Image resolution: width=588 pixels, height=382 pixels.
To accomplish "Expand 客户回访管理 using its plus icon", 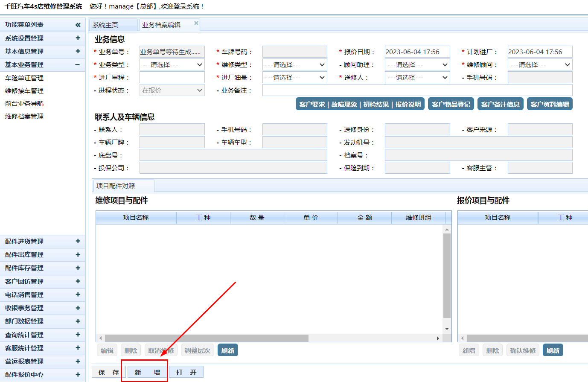I will [x=78, y=281].
